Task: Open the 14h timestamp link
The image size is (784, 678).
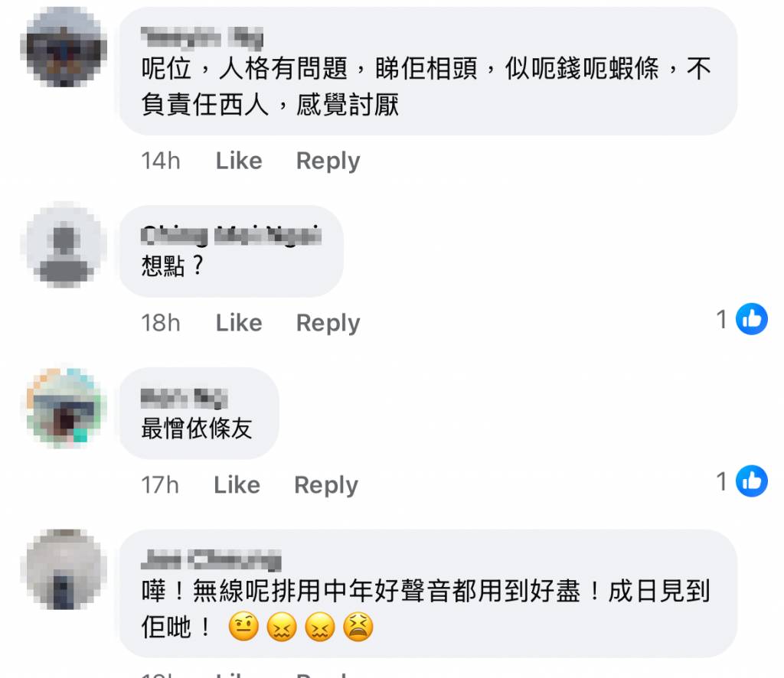Action: [x=161, y=161]
